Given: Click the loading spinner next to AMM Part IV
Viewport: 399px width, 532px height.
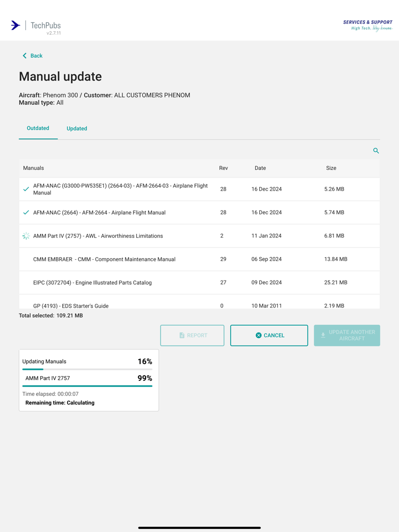Looking at the screenshot, I should (26, 236).
